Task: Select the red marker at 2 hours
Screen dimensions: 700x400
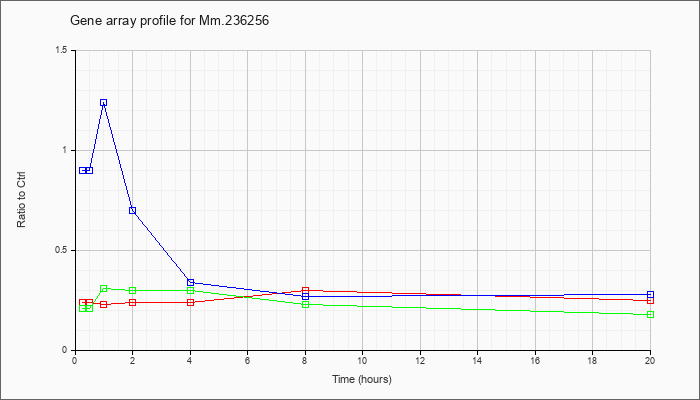Action: coord(133,302)
